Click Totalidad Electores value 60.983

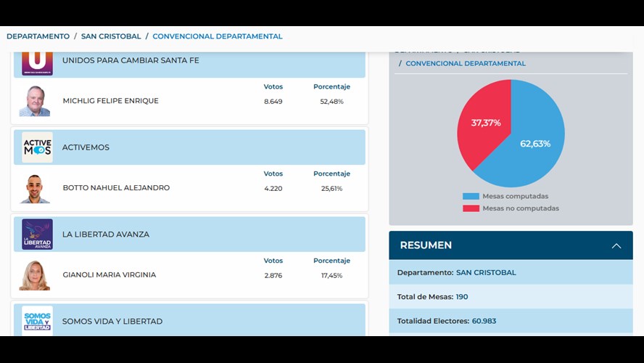click(484, 321)
